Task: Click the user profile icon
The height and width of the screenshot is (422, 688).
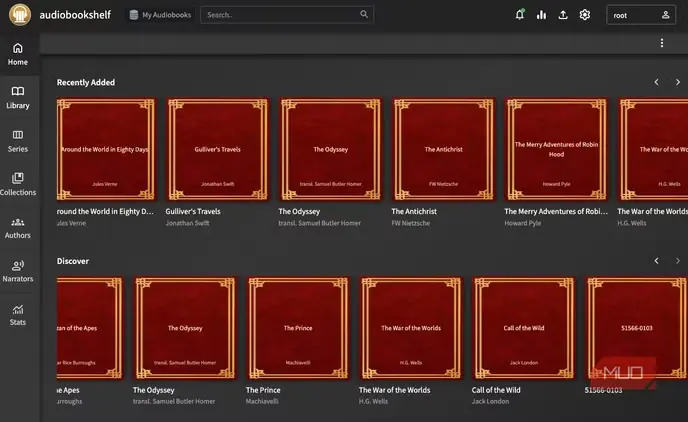Action: 665,15
